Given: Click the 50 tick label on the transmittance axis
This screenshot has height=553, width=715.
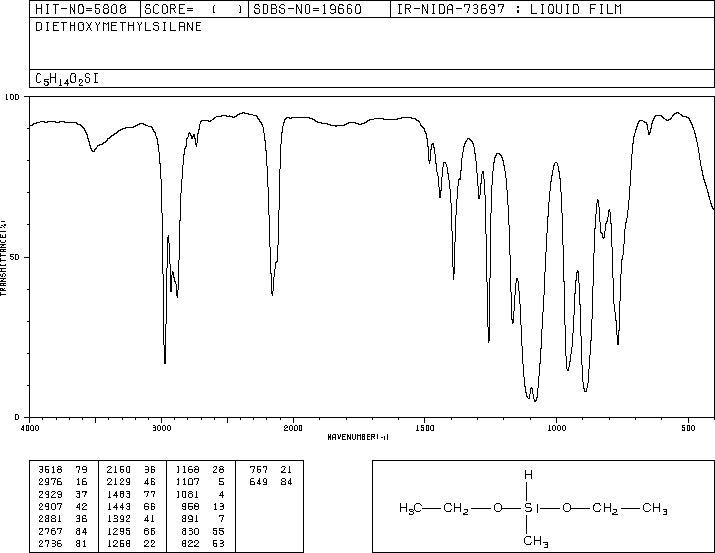Looking at the screenshot, I should click(15, 257).
